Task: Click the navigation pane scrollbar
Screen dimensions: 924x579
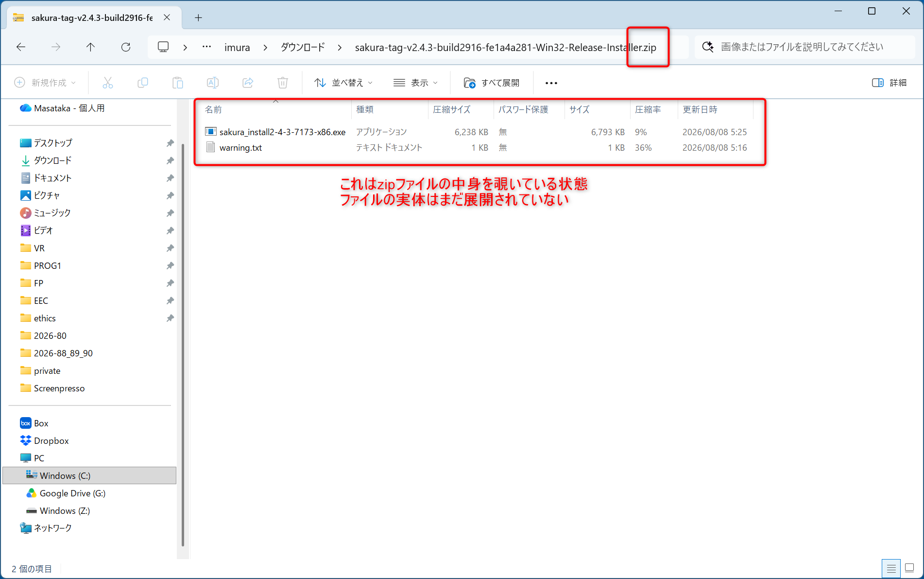Action: 183,345
